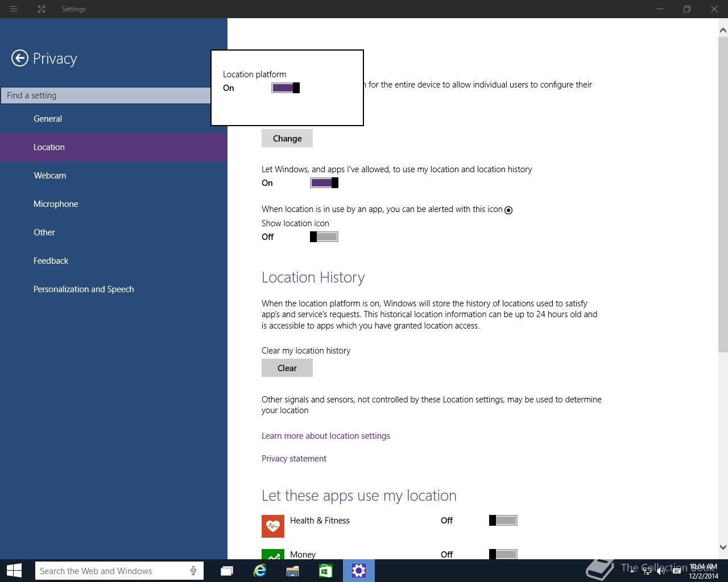Open the General privacy section
Image resolution: width=728 pixels, height=582 pixels.
pos(114,119)
